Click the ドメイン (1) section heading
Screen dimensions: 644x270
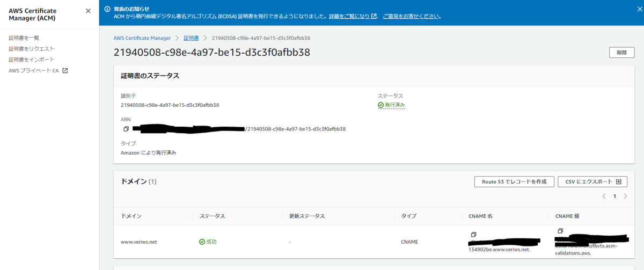click(138, 181)
